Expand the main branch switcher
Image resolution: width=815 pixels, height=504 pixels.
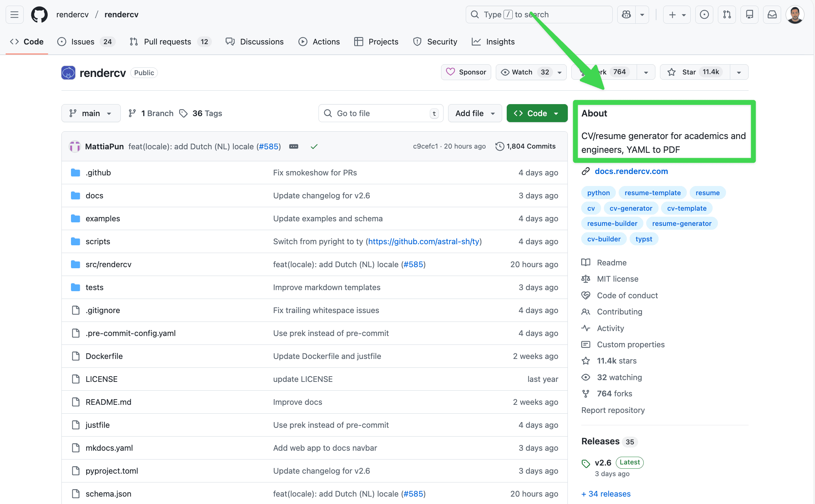point(91,113)
